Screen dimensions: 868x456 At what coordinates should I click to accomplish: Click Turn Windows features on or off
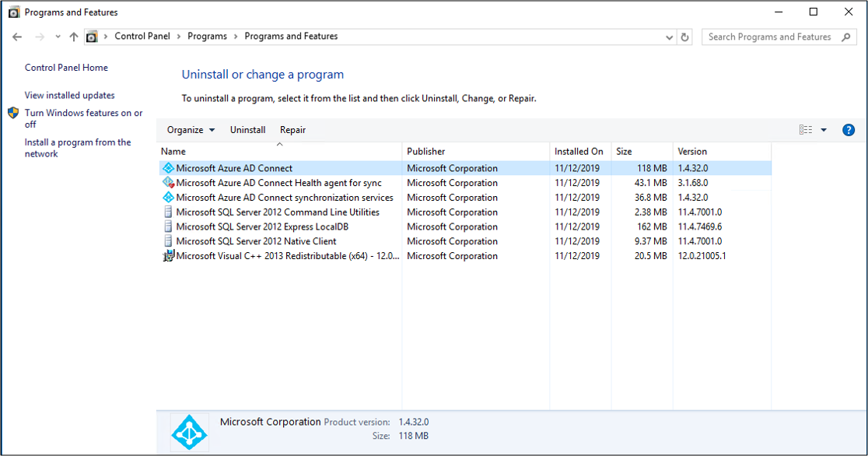click(83, 118)
